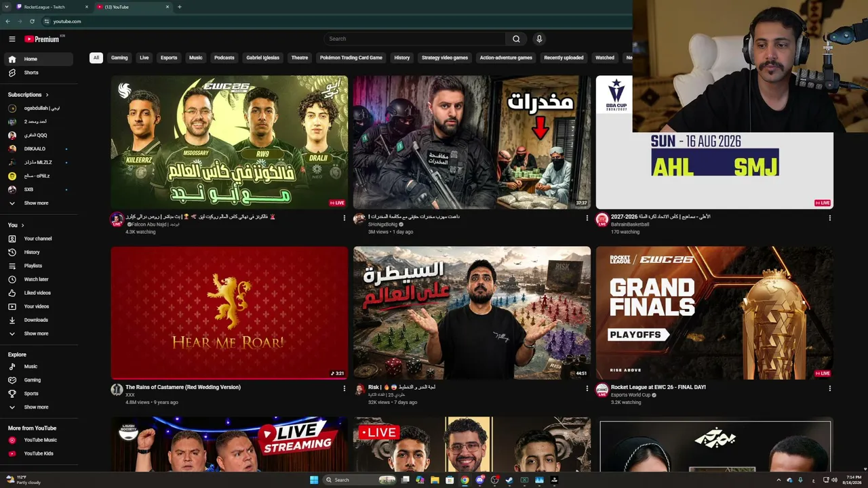The width and height of the screenshot is (868, 488).
Task: Open options menu for SHoNgxBoNg video
Action: pos(587,218)
